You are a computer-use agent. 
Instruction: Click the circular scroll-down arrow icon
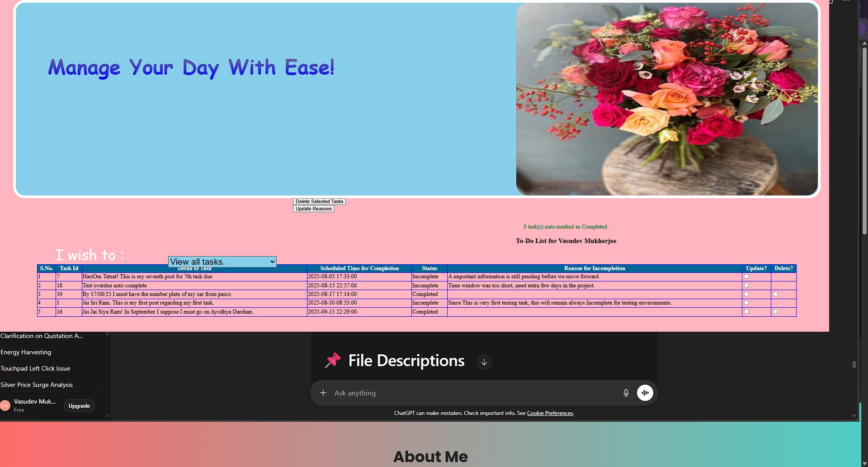[x=484, y=362]
